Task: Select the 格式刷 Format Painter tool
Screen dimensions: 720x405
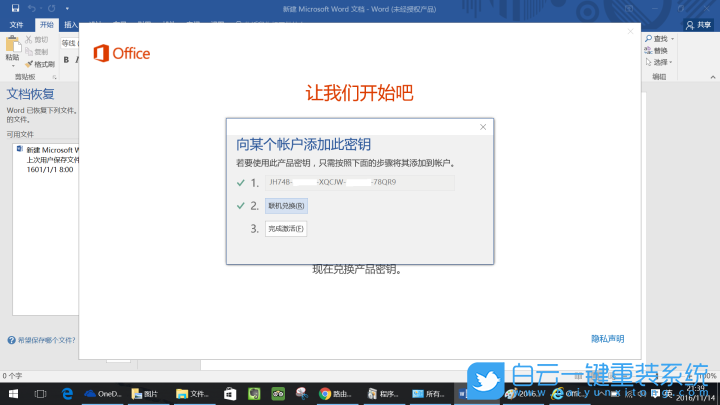Action: click(x=40, y=64)
